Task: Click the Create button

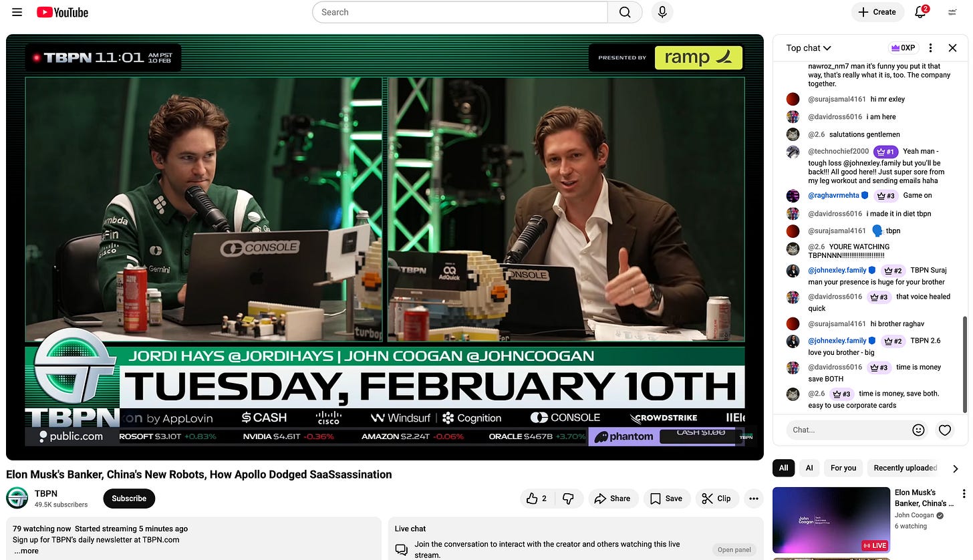Action: 877,12
